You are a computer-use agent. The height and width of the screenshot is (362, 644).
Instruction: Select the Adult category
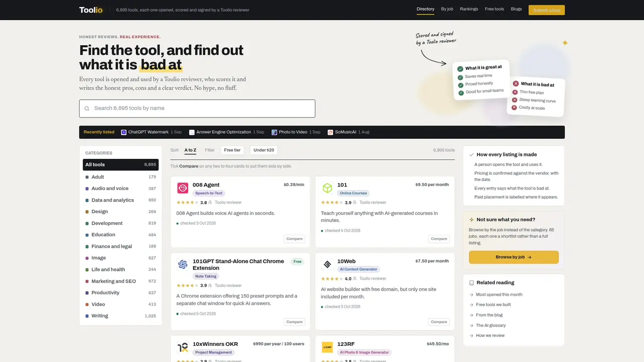(x=121, y=177)
